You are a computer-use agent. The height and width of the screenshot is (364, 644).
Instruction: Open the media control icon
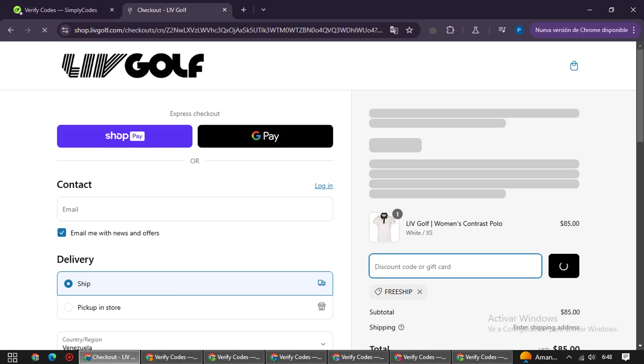click(x=502, y=30)
